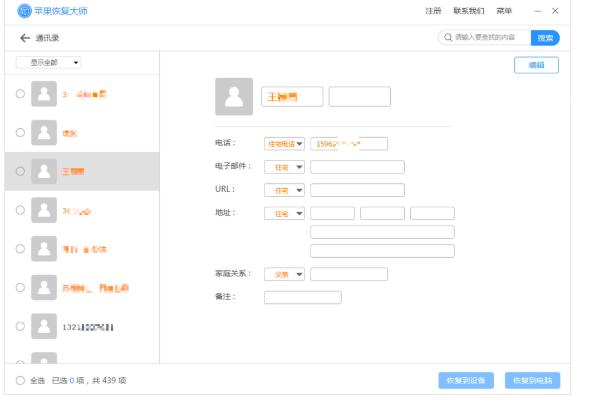This screenshot has height=411, width=602.
Task: Open the 家庭关系 relation dropdown
Action: coord(284,274)
